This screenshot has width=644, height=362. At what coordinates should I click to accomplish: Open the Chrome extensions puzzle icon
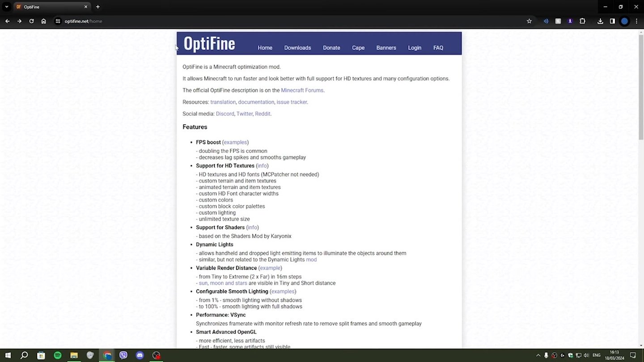582,21
